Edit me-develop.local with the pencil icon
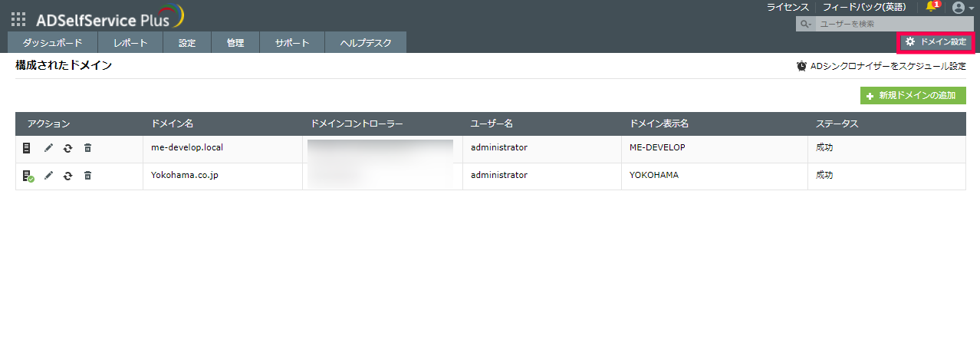The height and width of the screenshot is (356, 980). coord(48,148)
